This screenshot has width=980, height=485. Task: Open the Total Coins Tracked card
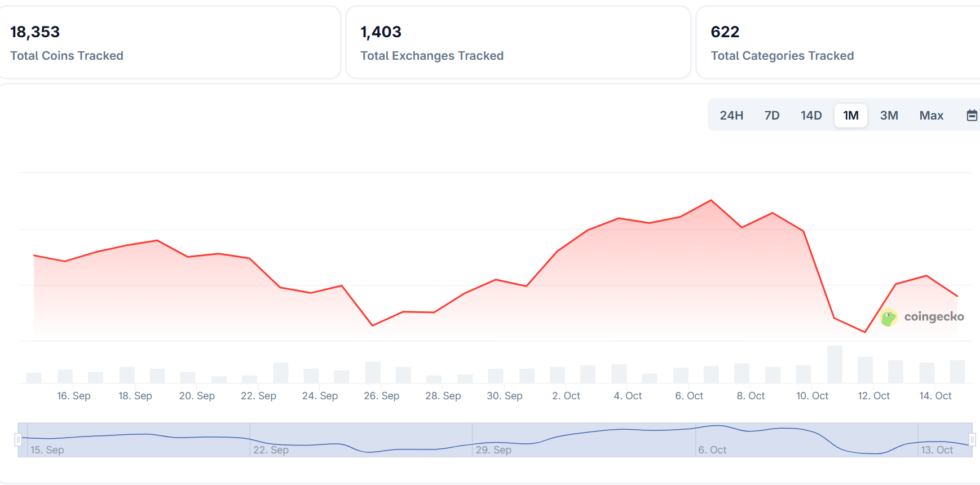[x=169, y=43]
